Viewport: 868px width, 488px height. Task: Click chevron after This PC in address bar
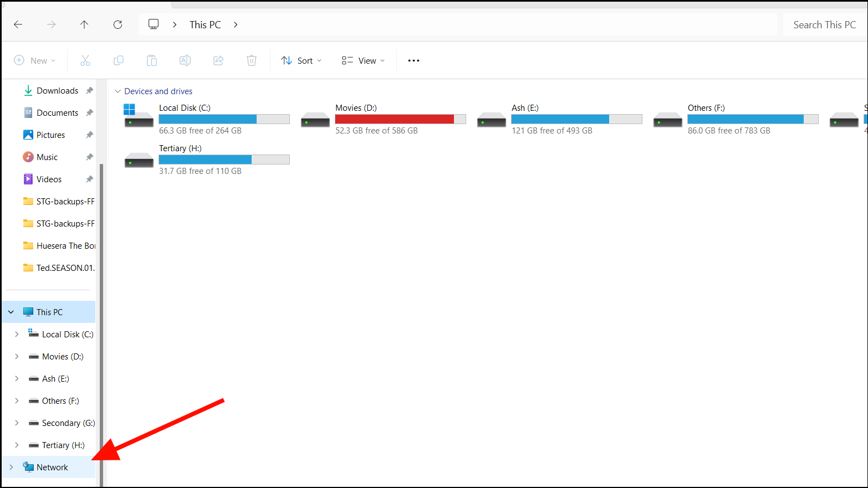[x=236, y=24]
